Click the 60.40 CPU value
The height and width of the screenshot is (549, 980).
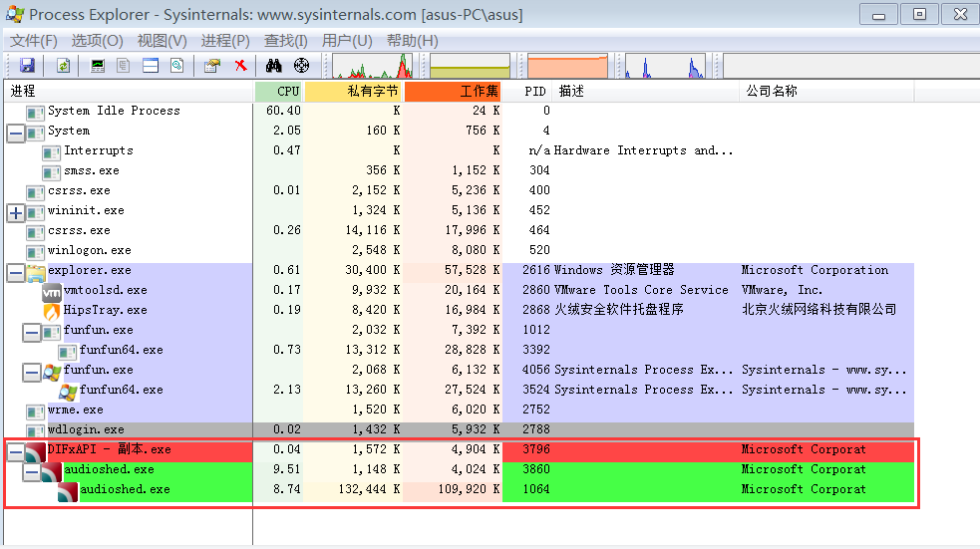283,111
